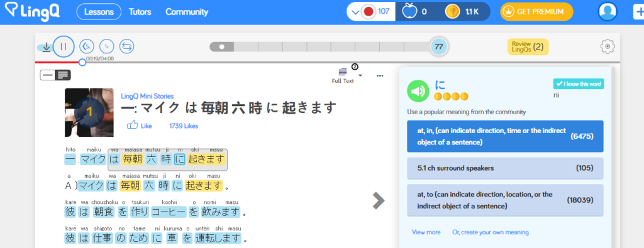644x248 pixels.
Task: Open the Tutors tab
Action: pyautogui.click(x=140, y=12)
